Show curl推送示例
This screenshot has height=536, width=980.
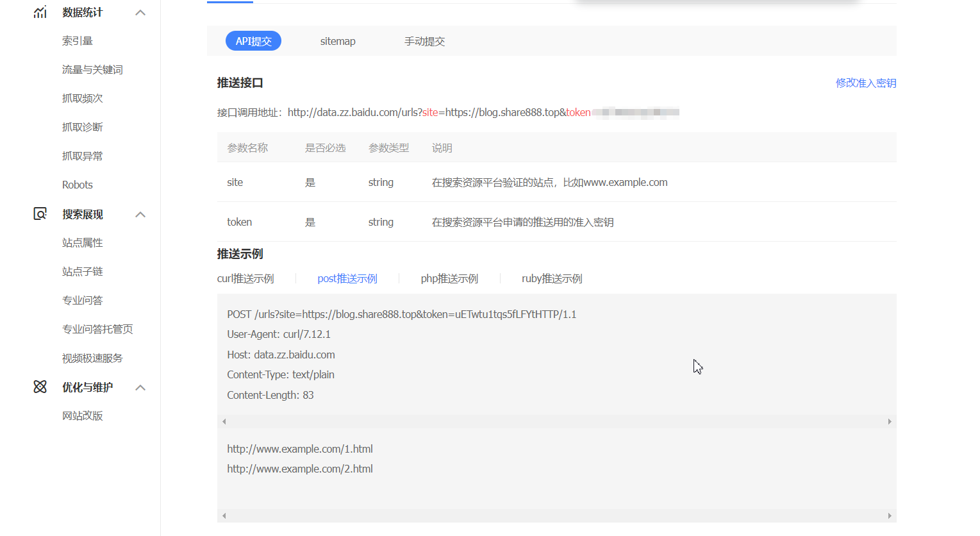point(245,278)
